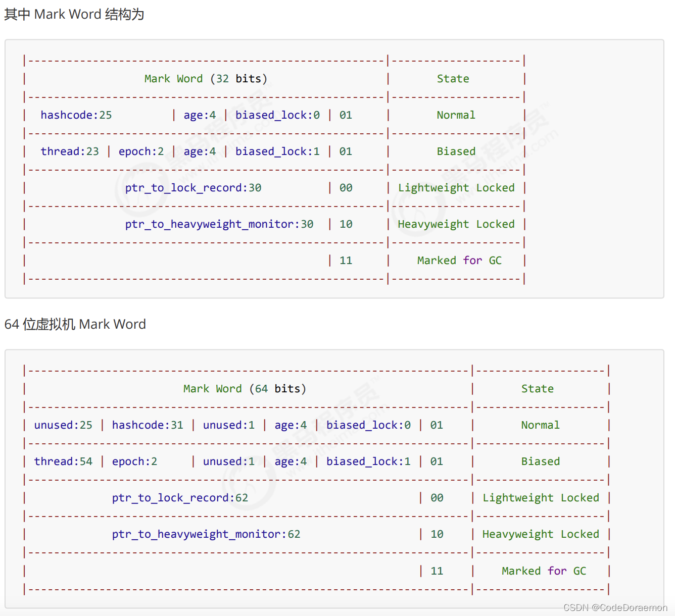Click 'biased_lock:1' in 32-bit table

tap(277, 151)
